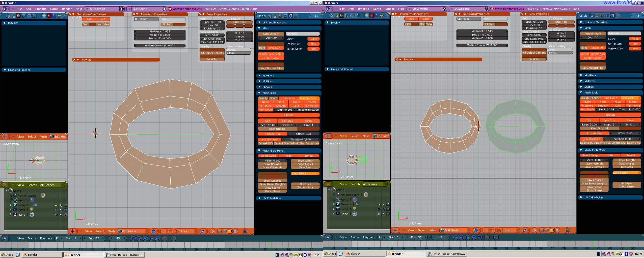Click Extrude button in left Mesh Tools

(x=289, y=115)
